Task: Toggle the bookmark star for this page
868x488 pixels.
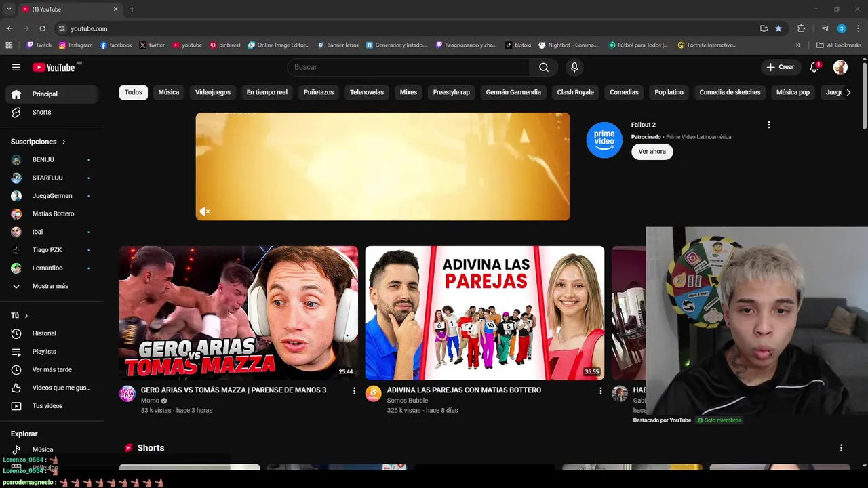Action: tap(778, 28)
